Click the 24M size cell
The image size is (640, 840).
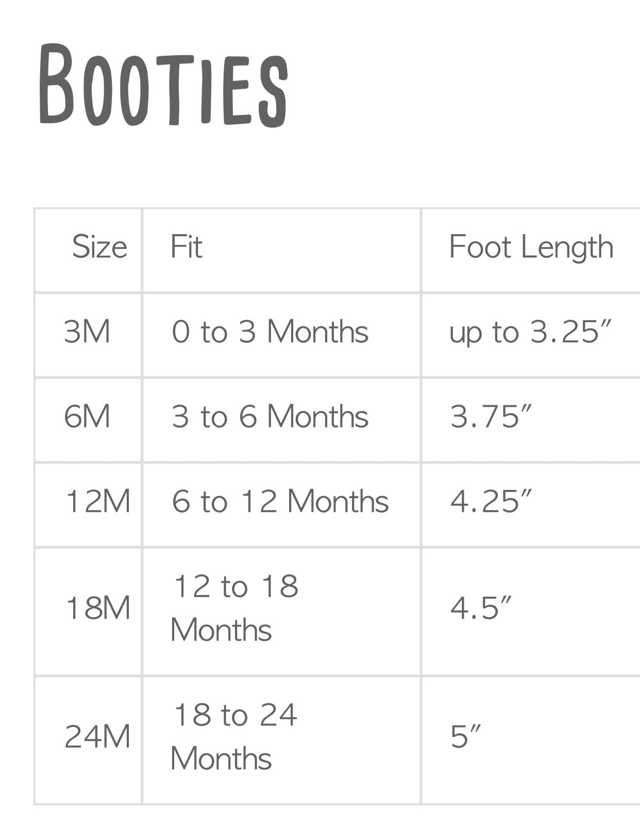point(97,737)
